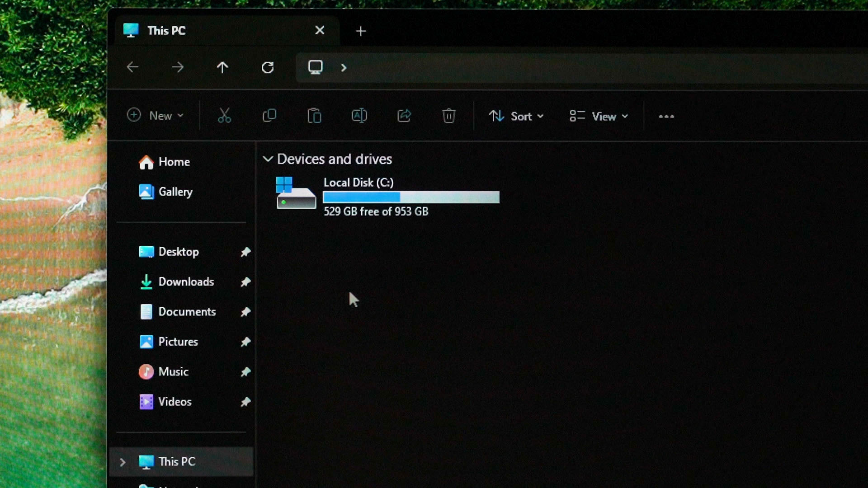This screenshot has height=488, width=868.
Task: Click the Copy icon in toolbar
Action: click(269, 116)
